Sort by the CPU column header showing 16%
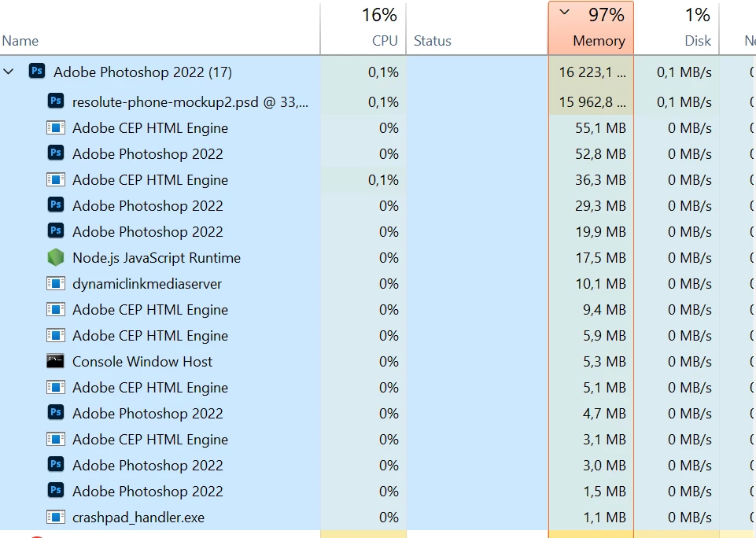 click(x=363, y=28)
